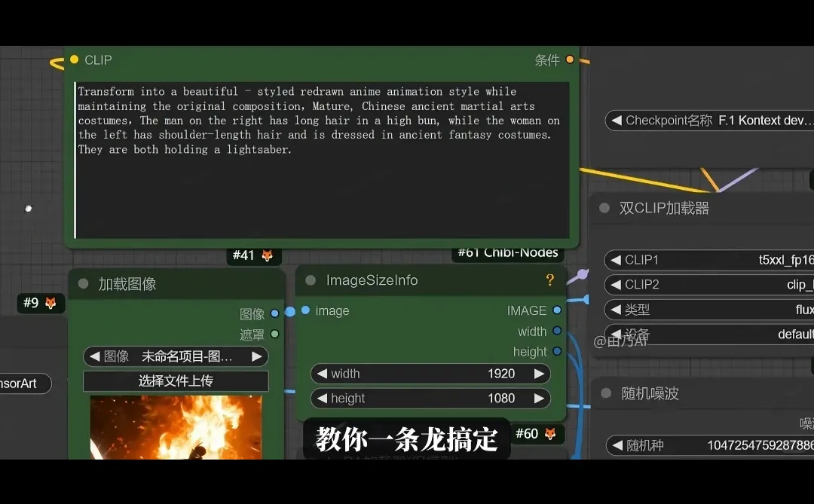Click the CLIP input connector dot
This screenshot has width=814, height=504.
pyautogui.click(x=74, y=60)
